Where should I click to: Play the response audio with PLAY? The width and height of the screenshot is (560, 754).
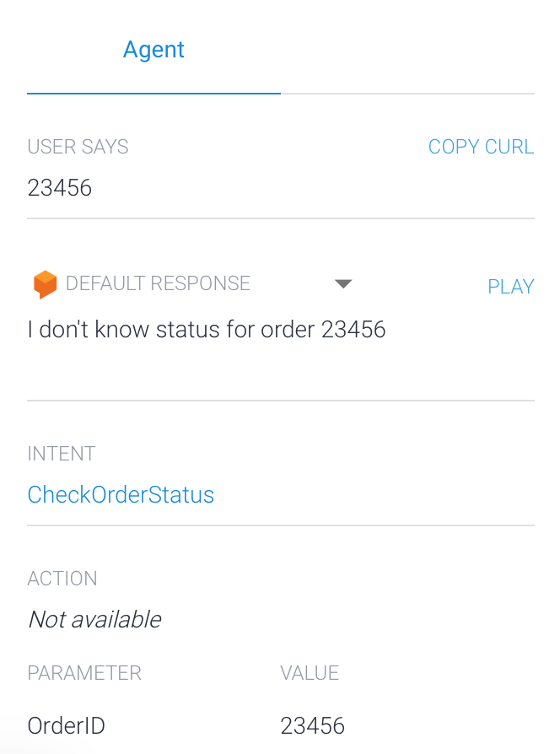[511, 287]
